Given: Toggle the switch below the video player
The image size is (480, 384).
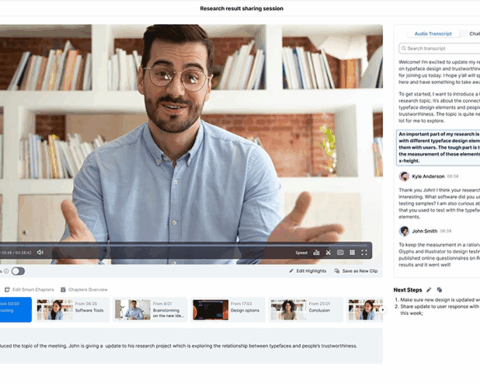Looking at the screenshot, I should coord(18,271).
